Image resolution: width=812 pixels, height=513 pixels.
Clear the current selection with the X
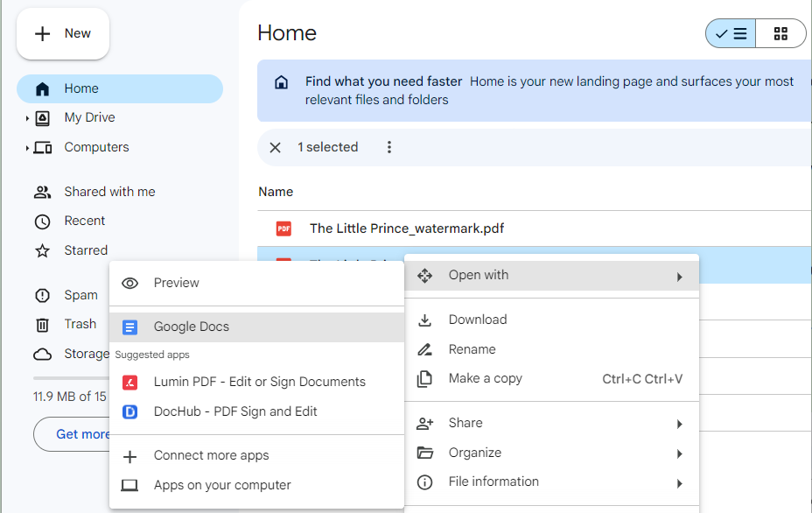[275, 147]
